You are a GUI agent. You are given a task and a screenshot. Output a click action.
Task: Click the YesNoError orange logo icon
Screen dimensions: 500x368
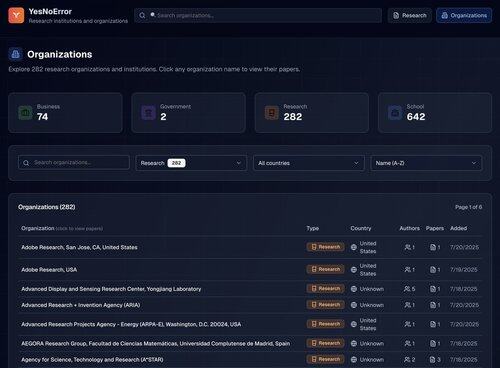click(x=16, y=15)
